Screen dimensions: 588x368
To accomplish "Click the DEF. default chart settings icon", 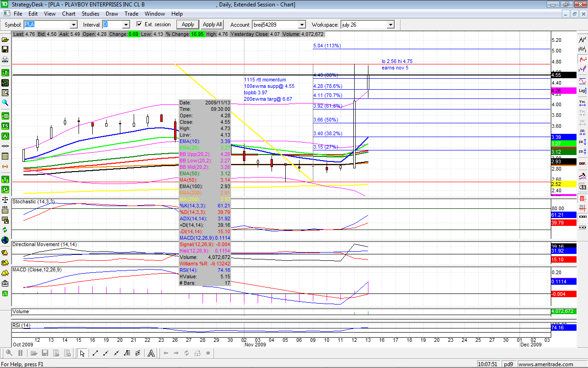I will [582, 163].
